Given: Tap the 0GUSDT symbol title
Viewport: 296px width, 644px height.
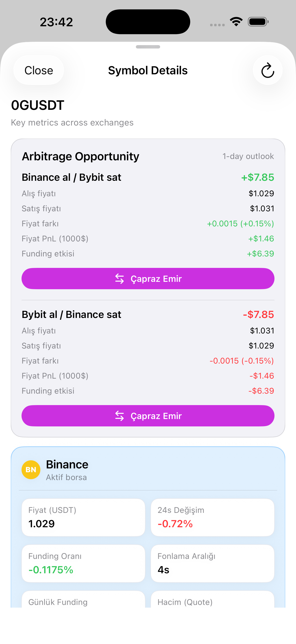Looking at the screenshot, I should pyautogui.click(x=38, y=105).
